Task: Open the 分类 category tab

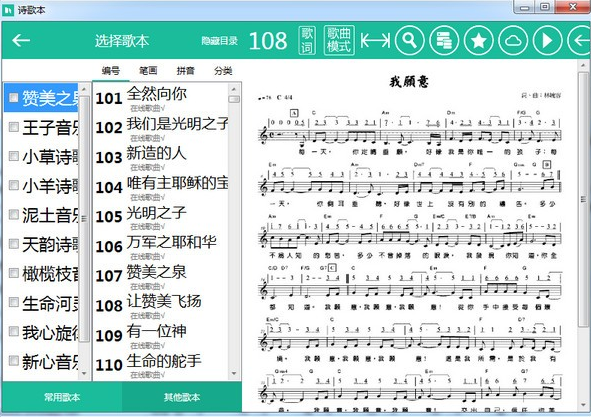Action: pyautogui.click(x=223, y=71)
